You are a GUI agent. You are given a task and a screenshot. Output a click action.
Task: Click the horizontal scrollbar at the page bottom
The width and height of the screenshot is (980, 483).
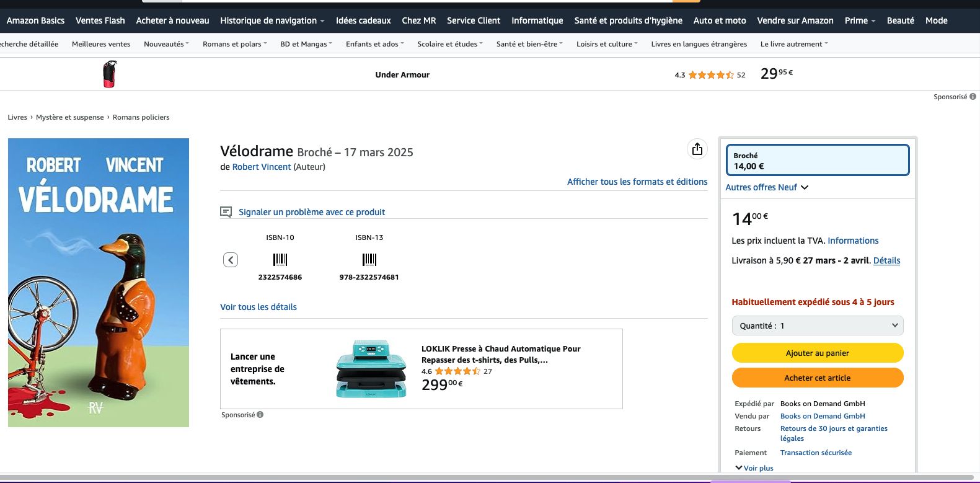(487, 477)
